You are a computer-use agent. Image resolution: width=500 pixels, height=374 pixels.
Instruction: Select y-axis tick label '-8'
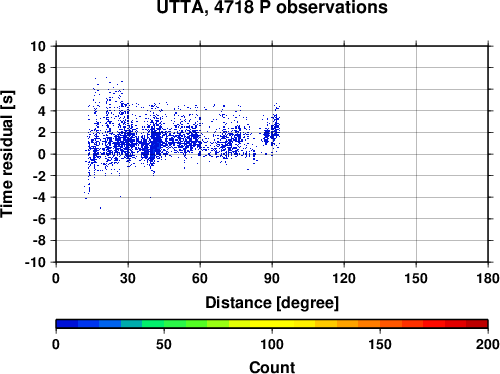coord(39,241)
